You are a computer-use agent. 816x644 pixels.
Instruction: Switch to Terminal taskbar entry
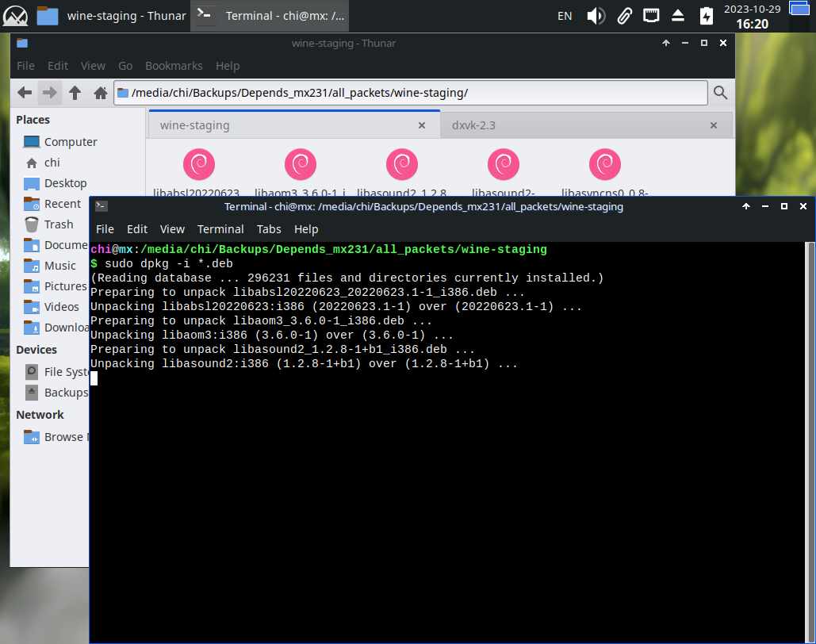270,16
